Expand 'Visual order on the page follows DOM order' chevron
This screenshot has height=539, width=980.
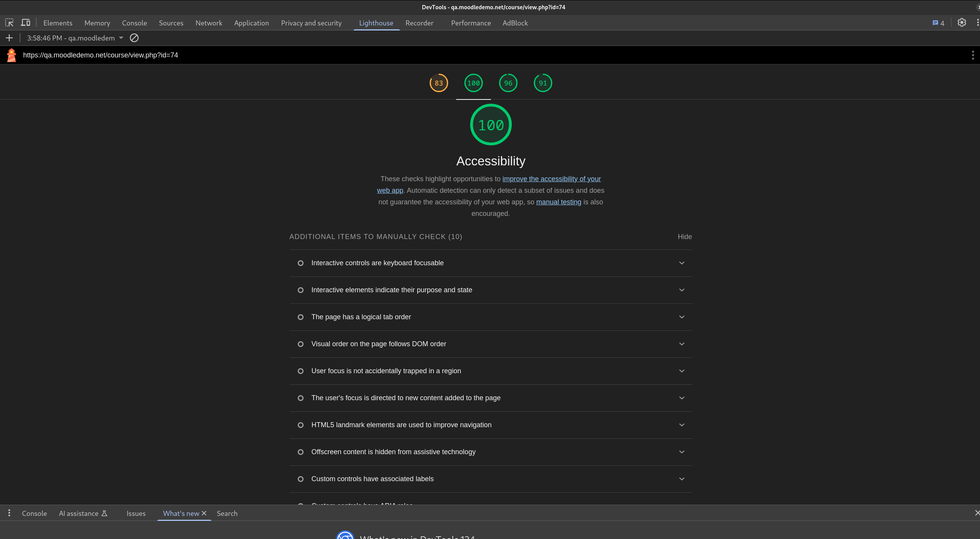682,344
